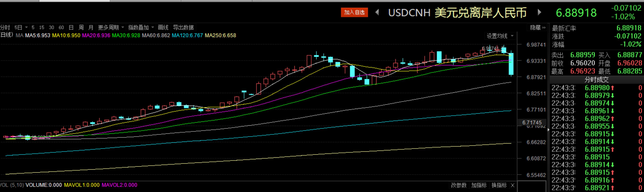The image size is (644, 192).
Task: Go to previous symbol with left arrow
Action: (377, 12)
